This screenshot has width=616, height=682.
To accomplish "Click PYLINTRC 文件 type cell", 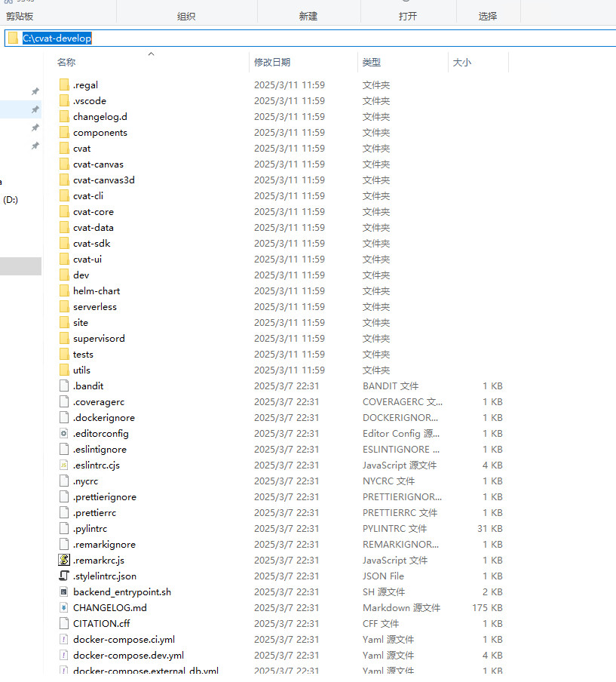I will pyautogui.click(x=395, y=528).
